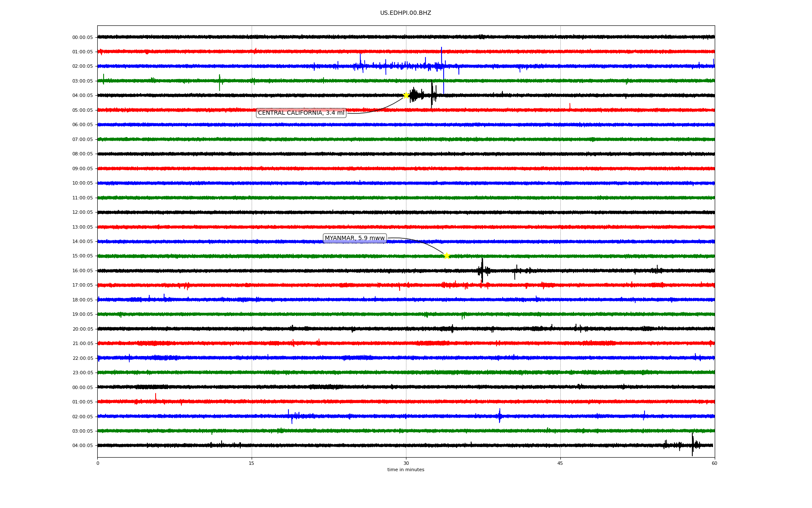Image resolution: width=812 pixels, height=508 pixels.
Task: Click the red spike on 05:00:05 trace
Action: [x=570, y=106]
